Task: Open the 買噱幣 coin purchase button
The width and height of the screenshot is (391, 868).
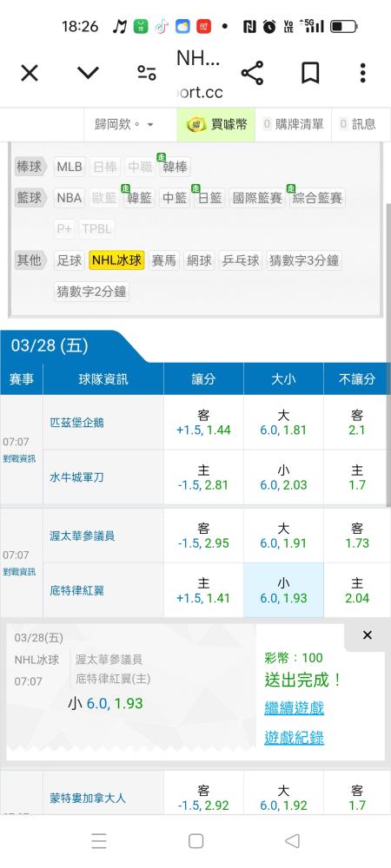Action: click(x=216, y=124)
